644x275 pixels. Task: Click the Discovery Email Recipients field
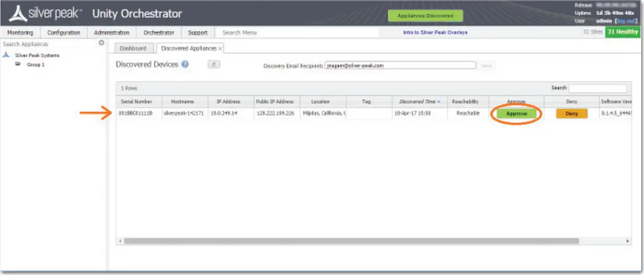pos(400,66)
